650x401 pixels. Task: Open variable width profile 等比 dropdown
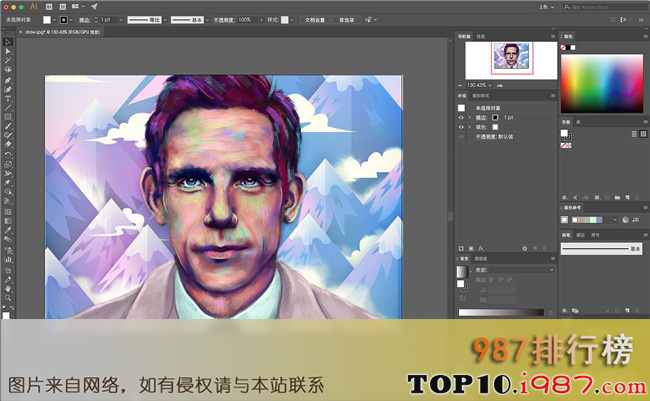pos(165,20)
